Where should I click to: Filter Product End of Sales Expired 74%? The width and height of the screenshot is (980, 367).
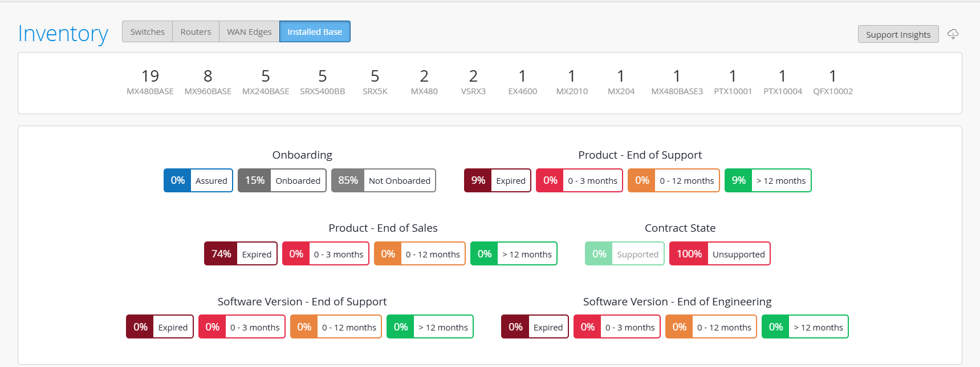(x=241, y=254)
